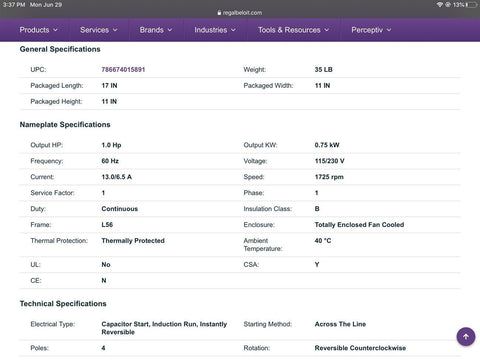Expand the Products chevron arrow

[55, 30]
